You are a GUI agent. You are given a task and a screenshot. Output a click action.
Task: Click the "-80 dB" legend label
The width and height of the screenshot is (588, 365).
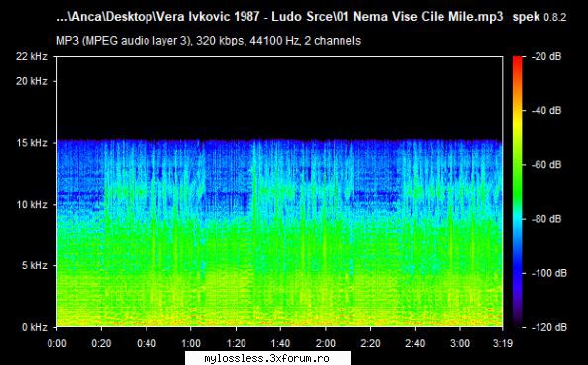(546, 219)
